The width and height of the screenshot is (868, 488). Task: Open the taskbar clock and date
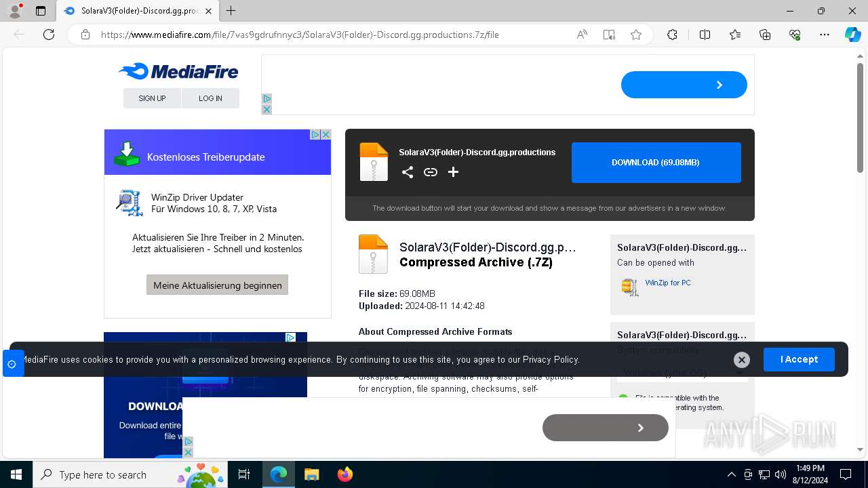click(810, 474)
